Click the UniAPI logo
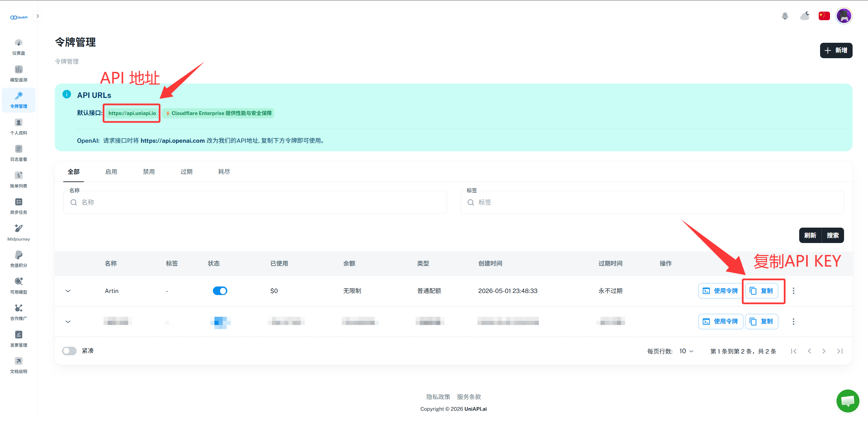The width and height of the screenshot is (868, 421). click(19, 17)
